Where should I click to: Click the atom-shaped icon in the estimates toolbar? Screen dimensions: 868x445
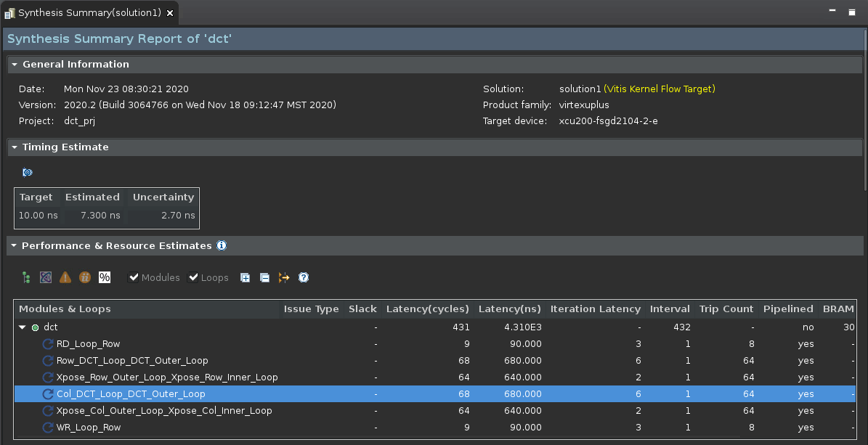tap(46, 277)
